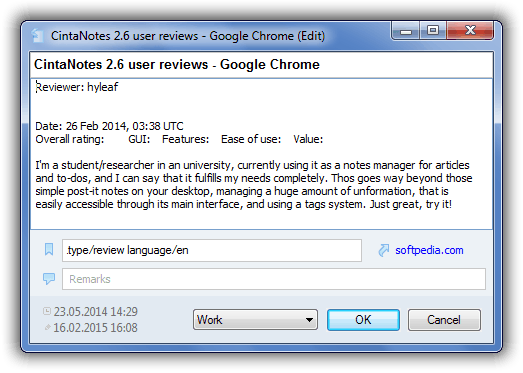
Task: Click in the Remarks input field
Action: (x=274, y=279)
